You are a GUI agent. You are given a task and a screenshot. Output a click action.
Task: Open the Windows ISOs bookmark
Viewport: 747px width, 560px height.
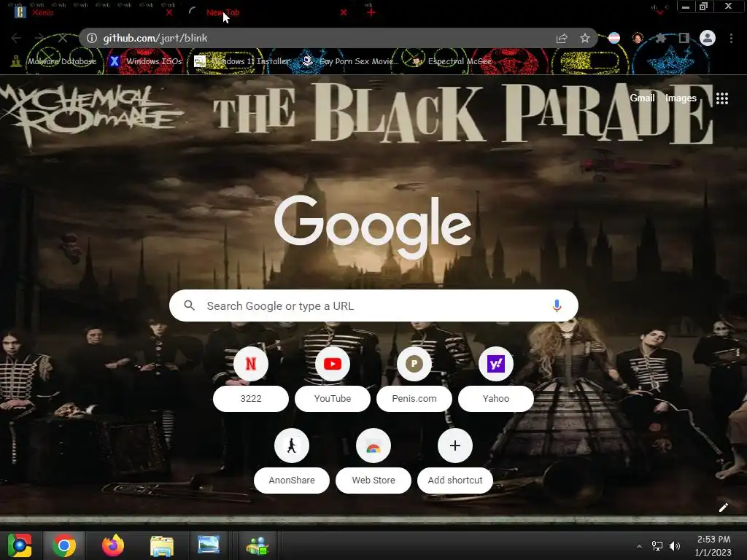145,61
